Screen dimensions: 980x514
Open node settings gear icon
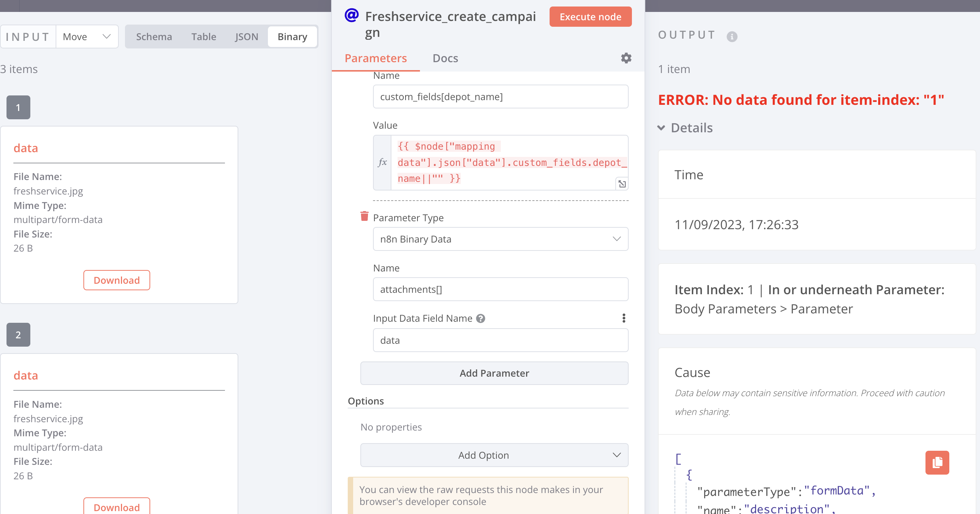coord(626,58)
